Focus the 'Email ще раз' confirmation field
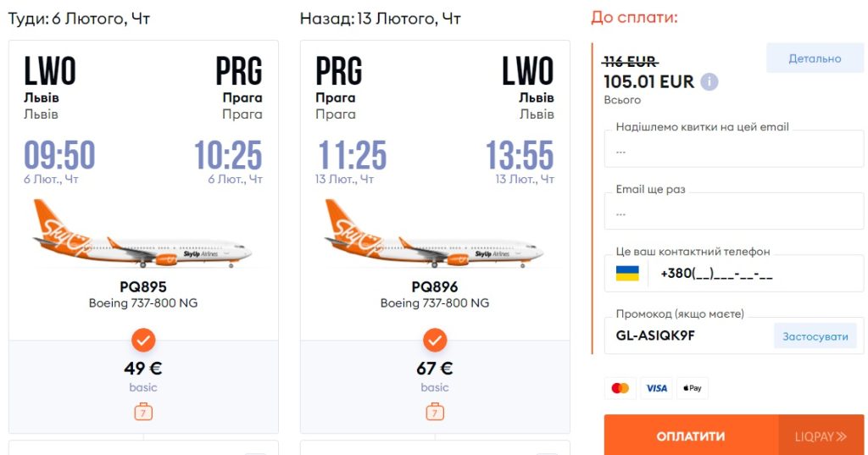This screenshot has width=868, height=455. point(733,214)
